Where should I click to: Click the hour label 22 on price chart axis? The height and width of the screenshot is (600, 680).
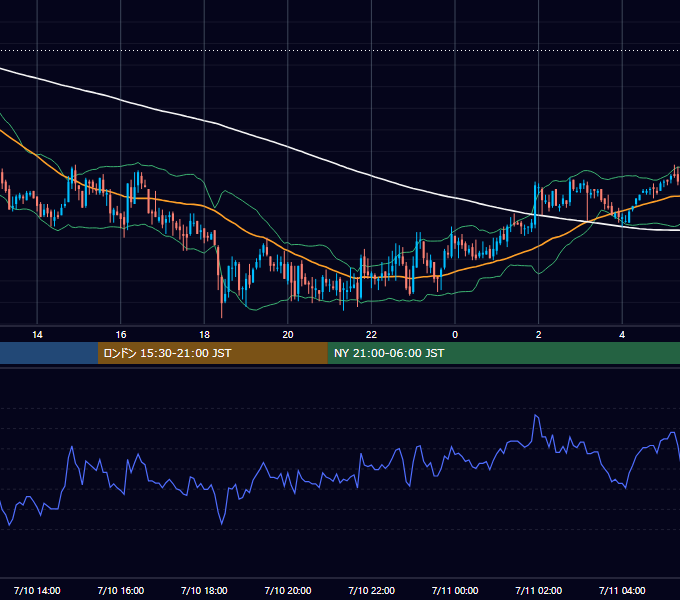[371, 335]
